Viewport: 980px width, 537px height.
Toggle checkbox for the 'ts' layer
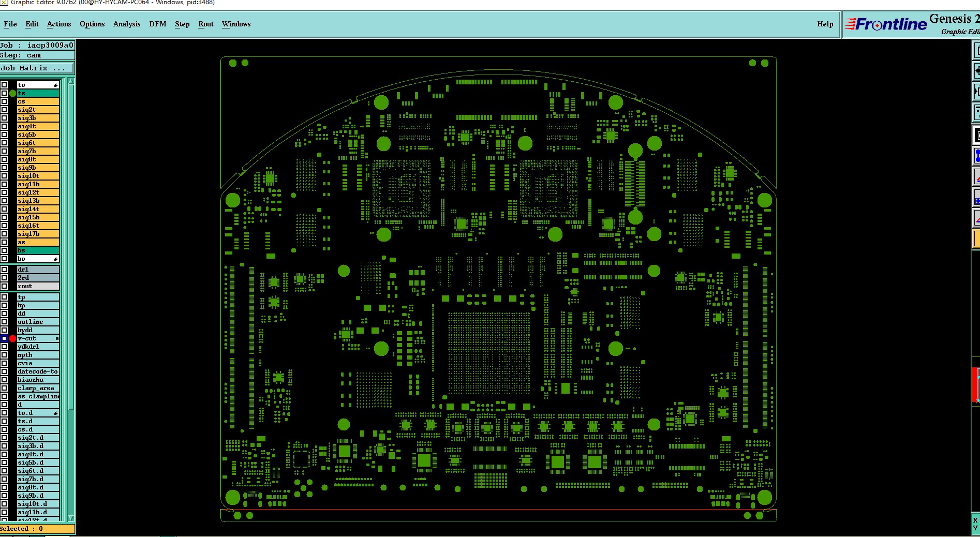pos(4,93)
